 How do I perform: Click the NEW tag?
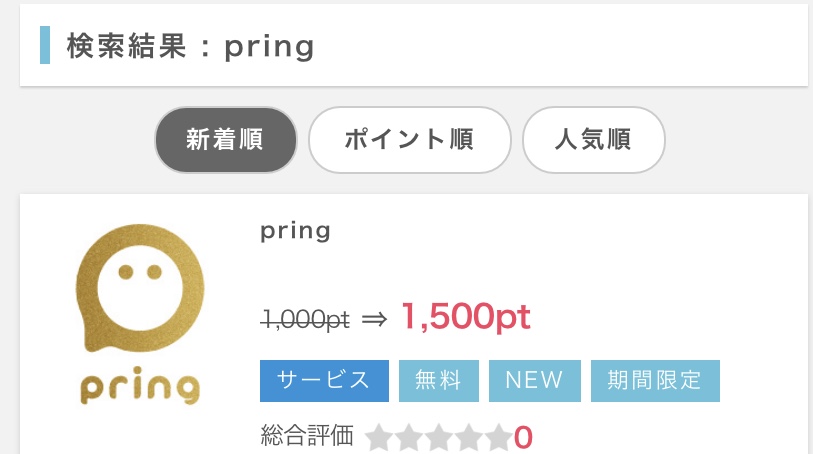click(x=535, y=381)
